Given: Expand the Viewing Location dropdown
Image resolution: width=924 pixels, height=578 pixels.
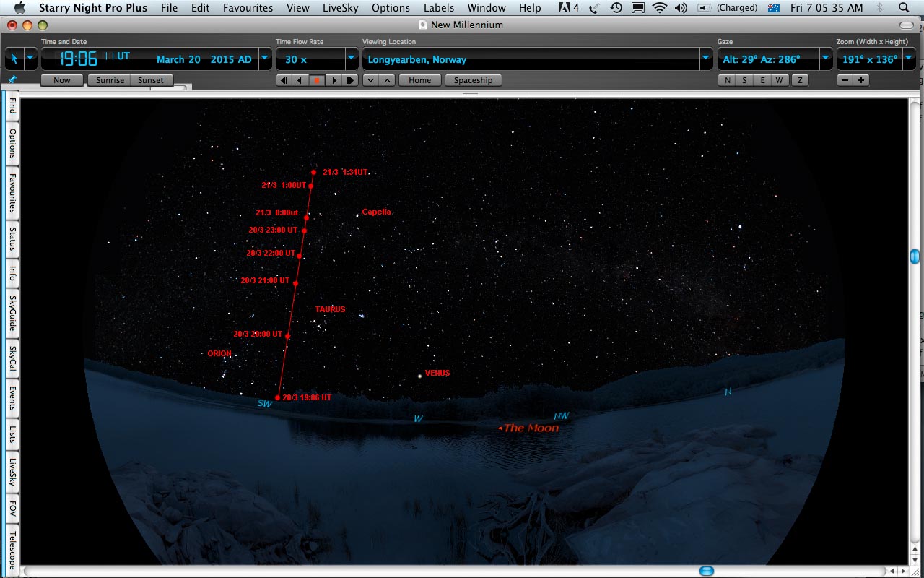Looking at the screenshot, I should 706,59.
